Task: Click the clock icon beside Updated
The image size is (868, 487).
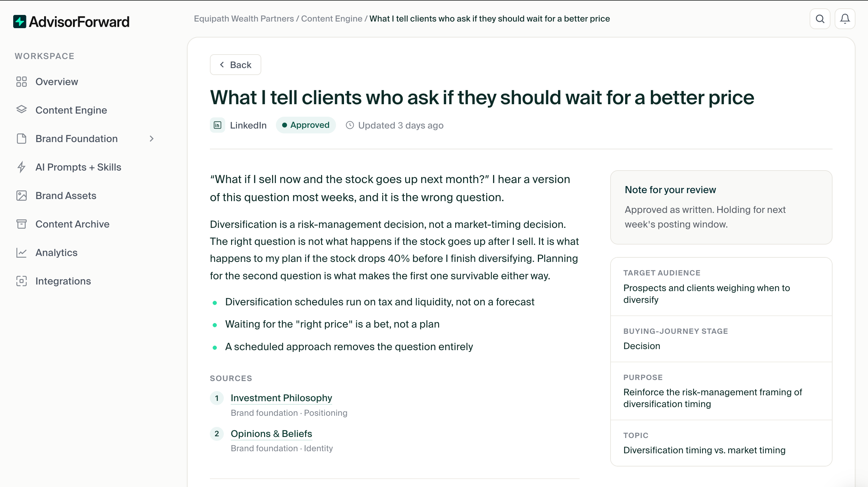Action: (x=350, y=125)
